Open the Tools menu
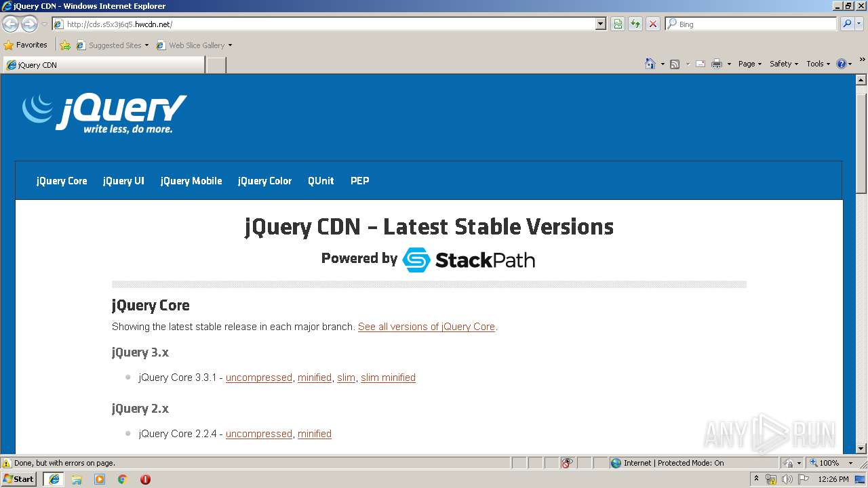 (818, 64)
